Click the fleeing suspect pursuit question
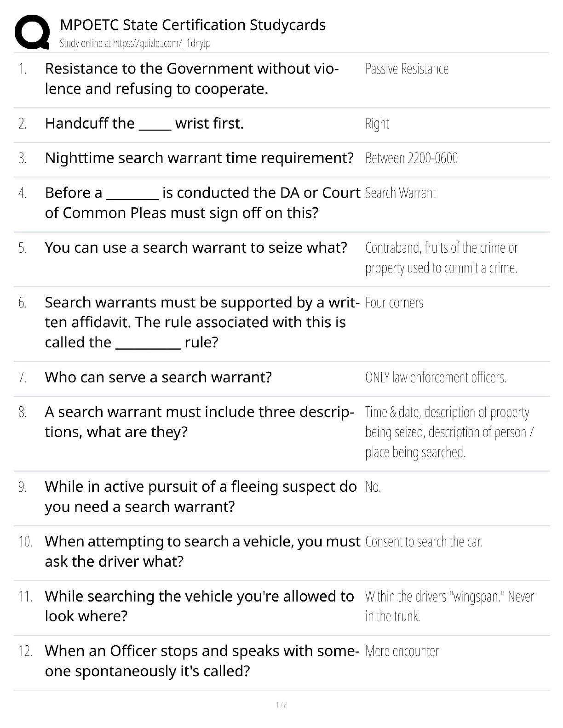This screenshot has height=728, width=563. point(201,497)
